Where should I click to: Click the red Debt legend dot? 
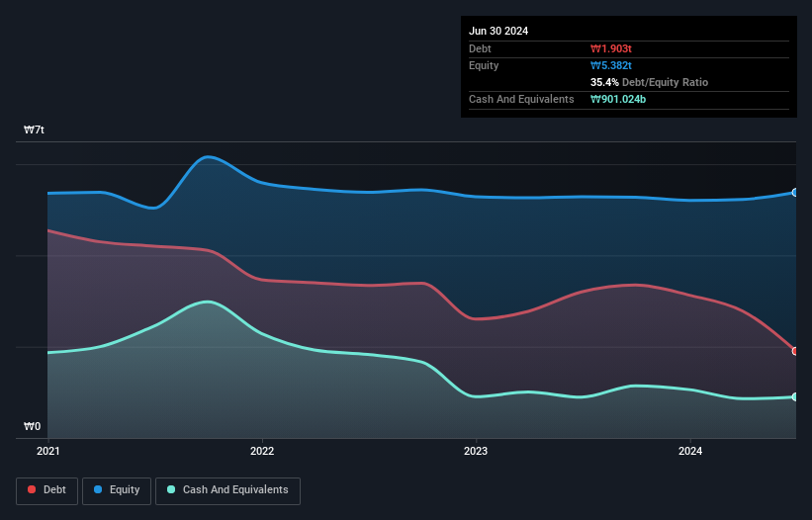click(x=32, y=489)
